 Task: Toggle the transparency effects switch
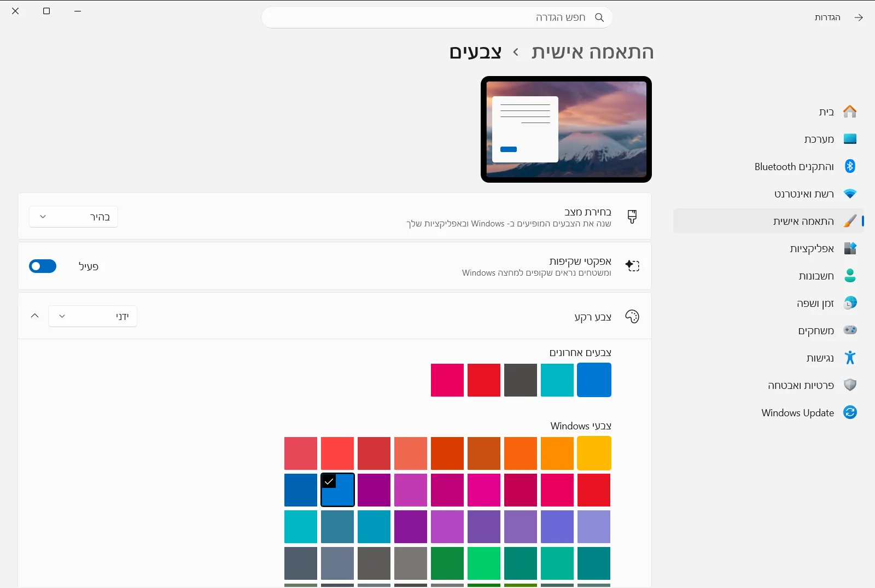tap(43, 266)
